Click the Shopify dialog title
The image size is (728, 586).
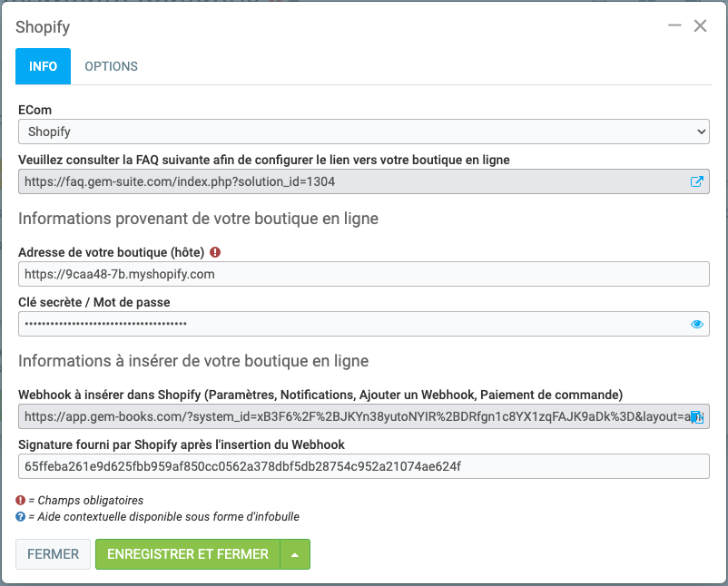pyautogui.click(x=43, y=27)
